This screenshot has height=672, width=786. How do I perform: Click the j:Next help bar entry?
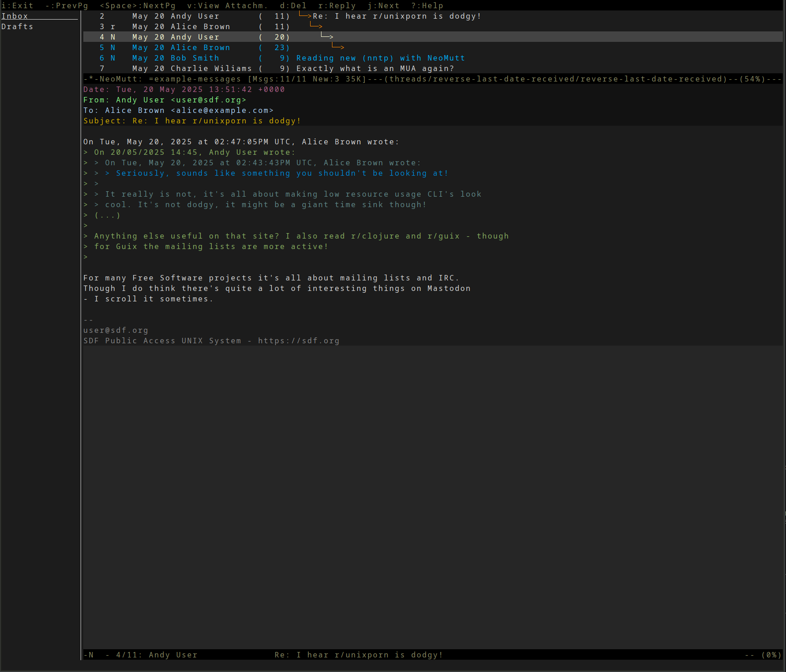coord(383,5)
